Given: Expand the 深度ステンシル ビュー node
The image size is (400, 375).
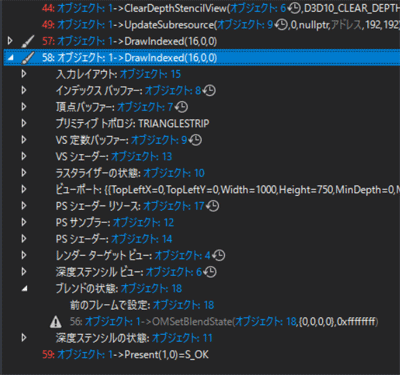Looking at the screenshot, I should point(24,272).
